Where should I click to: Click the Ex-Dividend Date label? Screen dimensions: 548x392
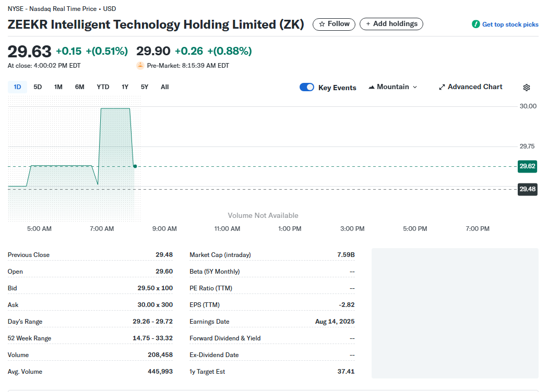214,355
